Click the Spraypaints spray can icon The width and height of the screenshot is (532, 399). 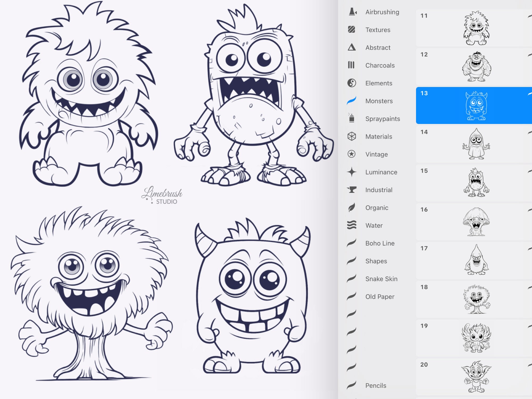pos(352,119)
